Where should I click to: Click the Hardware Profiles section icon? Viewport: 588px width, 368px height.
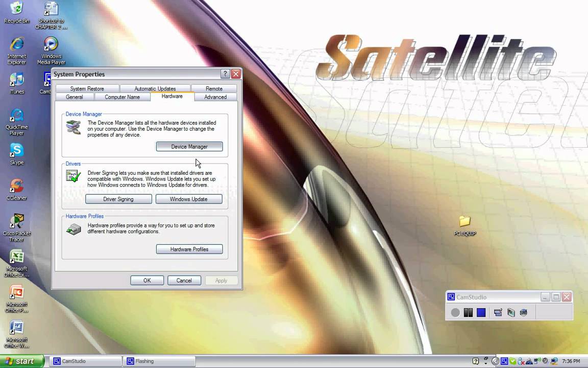pyautogui.click(x=73, y=229)
